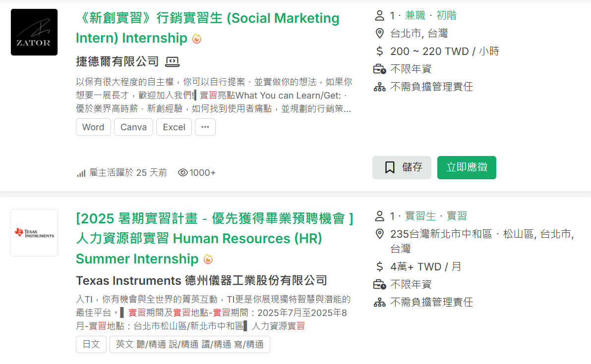Click the location text 台北市, 台灣
591x364 pixels.
point(419,34)
